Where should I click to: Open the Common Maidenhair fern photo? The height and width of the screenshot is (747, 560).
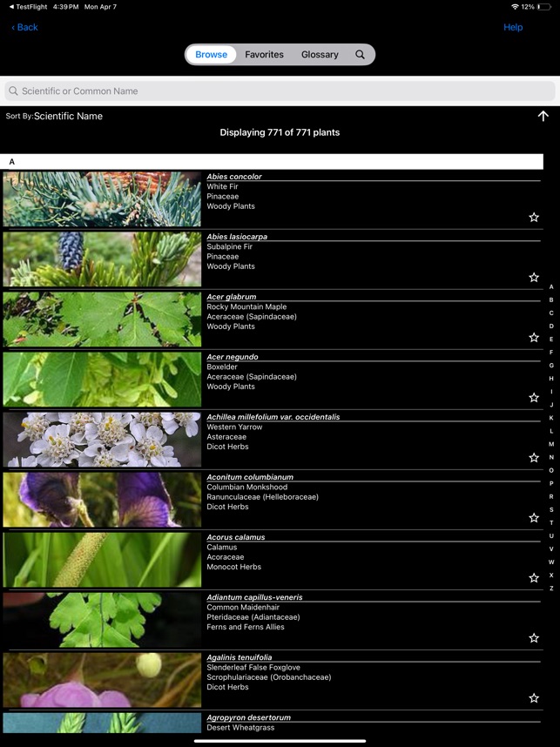coord(102,619)
